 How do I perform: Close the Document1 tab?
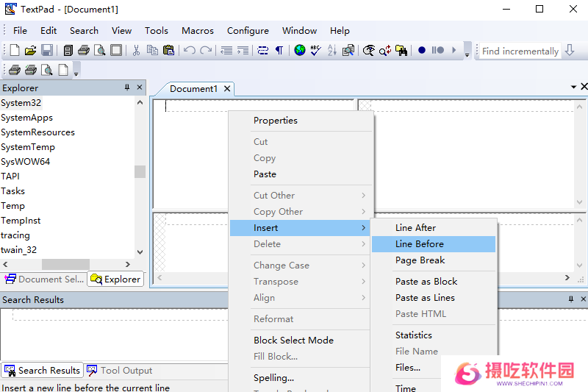click(227, 88)
